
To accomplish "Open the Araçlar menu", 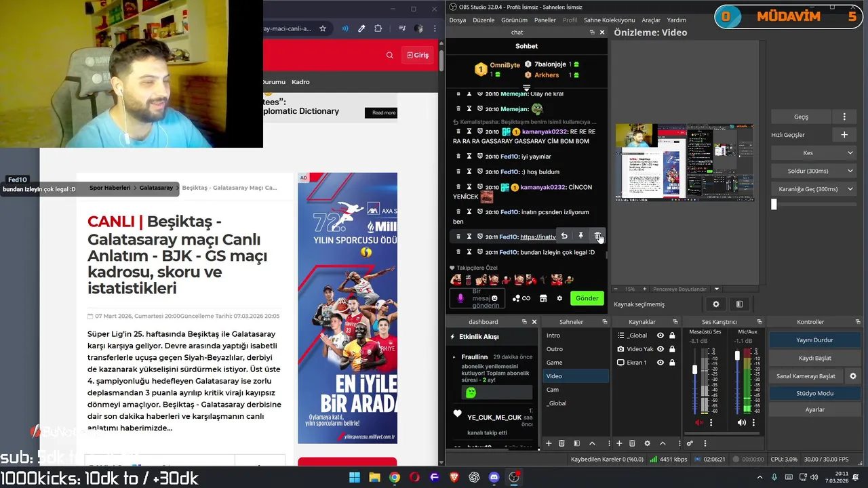I will pos(651,20).
